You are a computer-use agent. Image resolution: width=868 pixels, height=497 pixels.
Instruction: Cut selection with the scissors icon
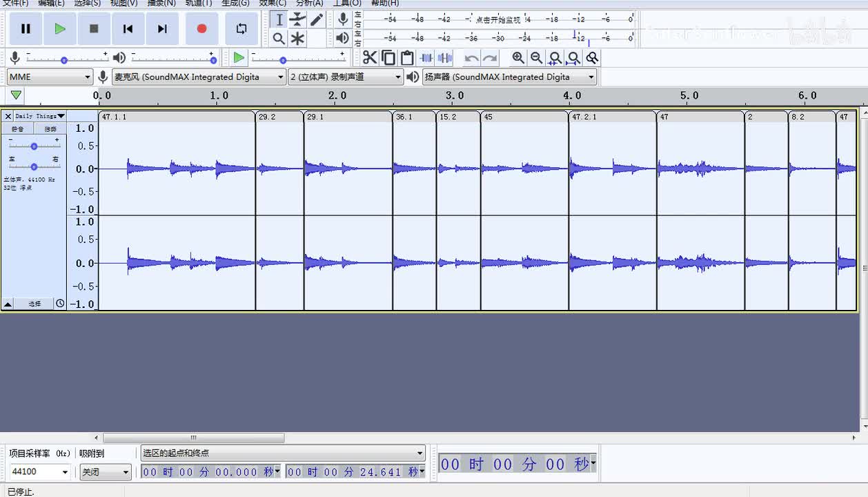coord(371,58)
